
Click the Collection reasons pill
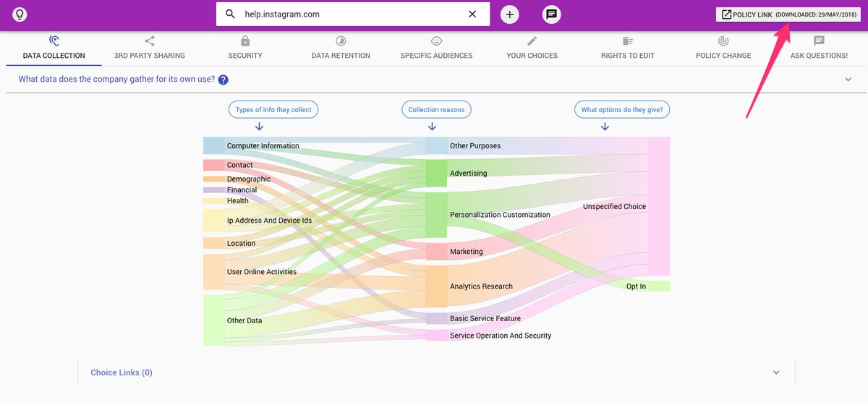[x=437, y=110]
